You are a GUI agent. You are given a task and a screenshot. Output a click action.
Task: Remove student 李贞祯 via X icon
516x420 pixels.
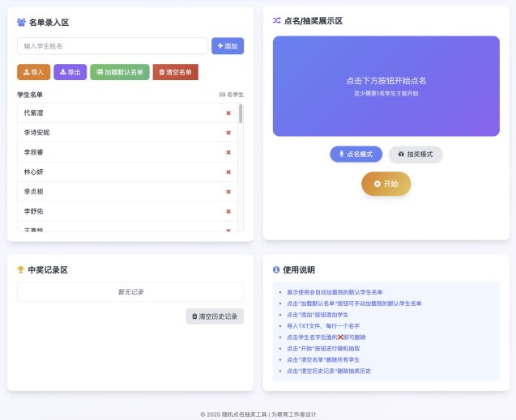[228, 192]
